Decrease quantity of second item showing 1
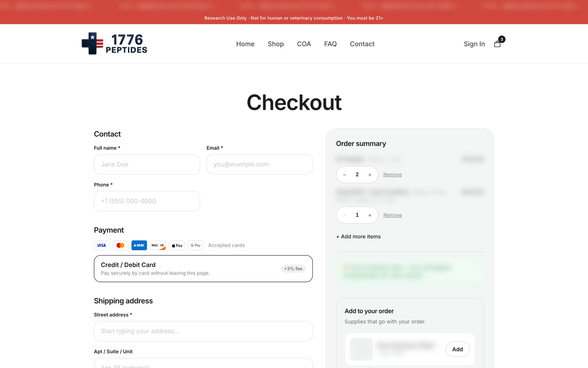Image resolution: width=588 pixels, height=368 pixels. click(x=344, y=215)
